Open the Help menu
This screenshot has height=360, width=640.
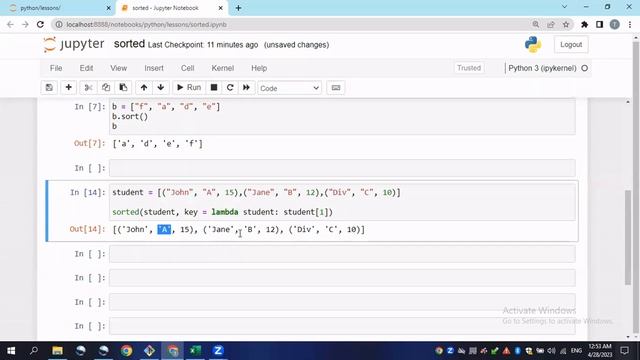tap(259, 68)
